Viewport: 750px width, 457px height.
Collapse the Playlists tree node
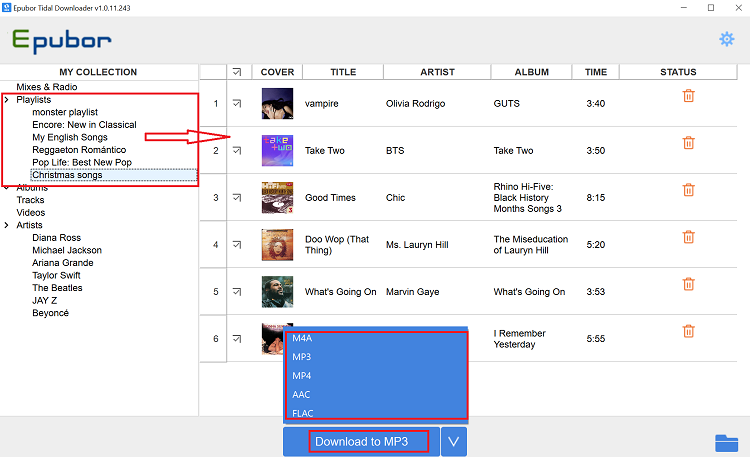7,100
